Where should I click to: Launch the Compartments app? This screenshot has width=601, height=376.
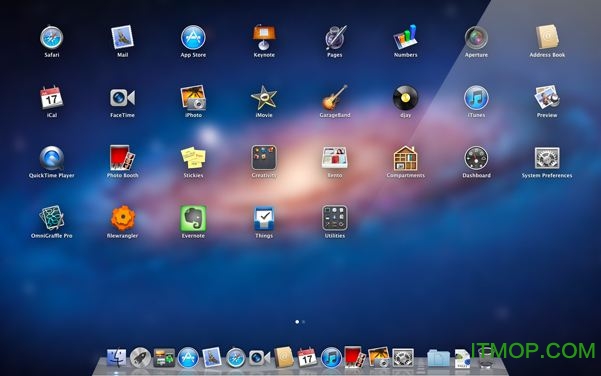click(406, 158)
